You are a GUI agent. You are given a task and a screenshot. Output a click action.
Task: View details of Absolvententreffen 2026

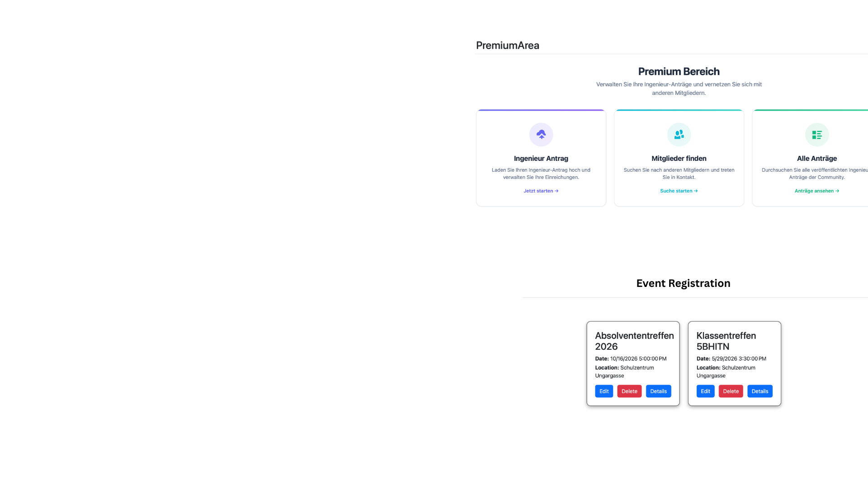point(658,391)
